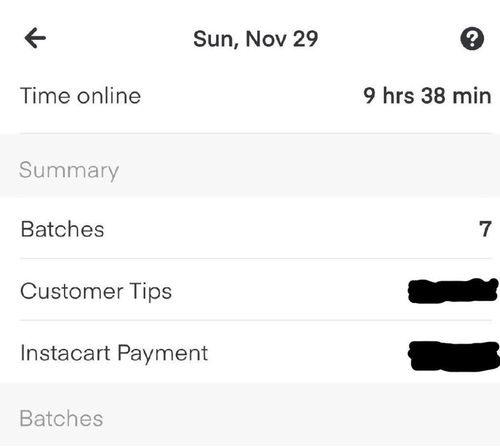Click the bottom Batches section header
500x448 pixels.
tap(62, 419)
